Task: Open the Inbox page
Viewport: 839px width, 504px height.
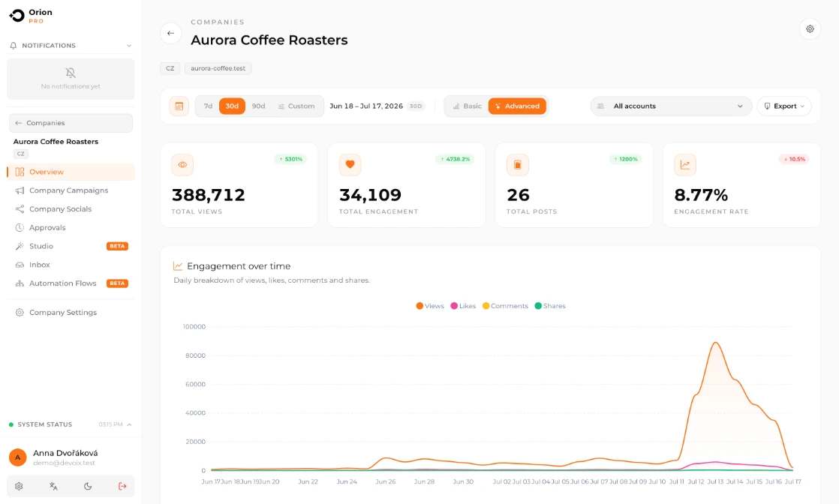Action: click(71, 265)
